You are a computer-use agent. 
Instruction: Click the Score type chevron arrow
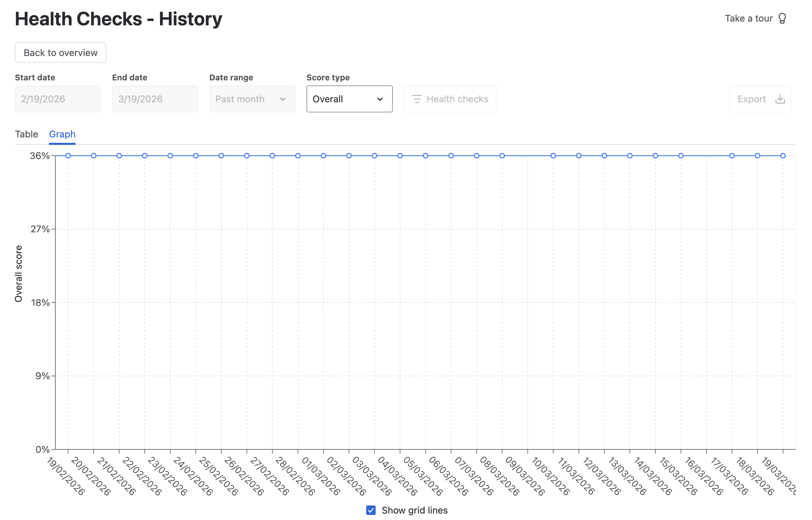380,99
